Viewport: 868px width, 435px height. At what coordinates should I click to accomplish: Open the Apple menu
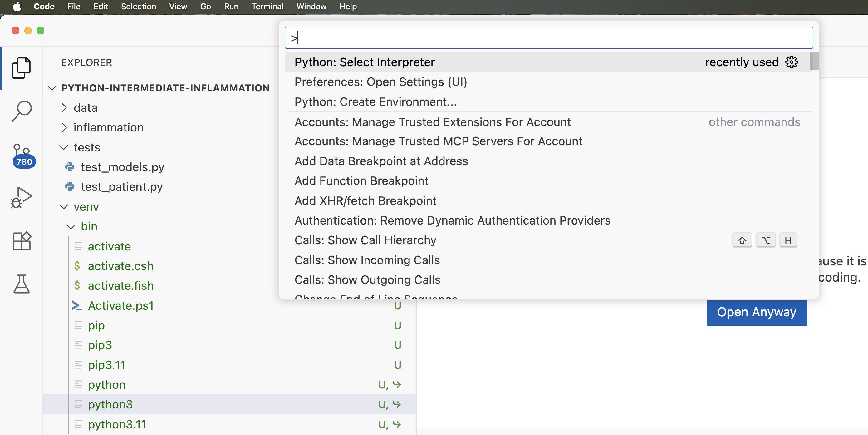click(x=16, y=7)
